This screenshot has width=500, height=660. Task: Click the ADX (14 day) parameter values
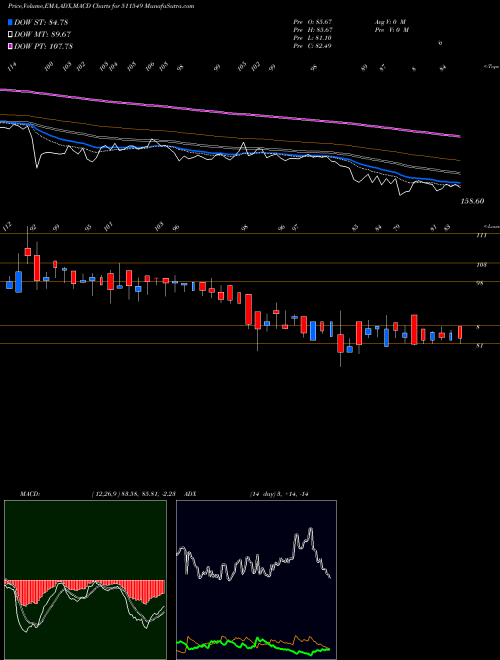click(279, 494)
